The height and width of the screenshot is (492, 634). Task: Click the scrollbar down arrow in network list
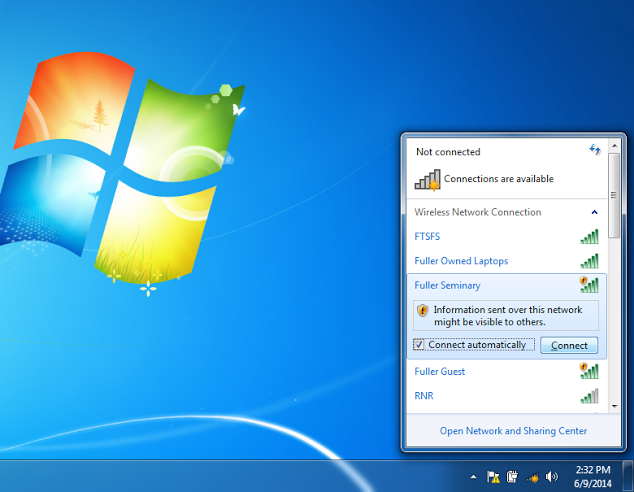[x=614, y=406]
